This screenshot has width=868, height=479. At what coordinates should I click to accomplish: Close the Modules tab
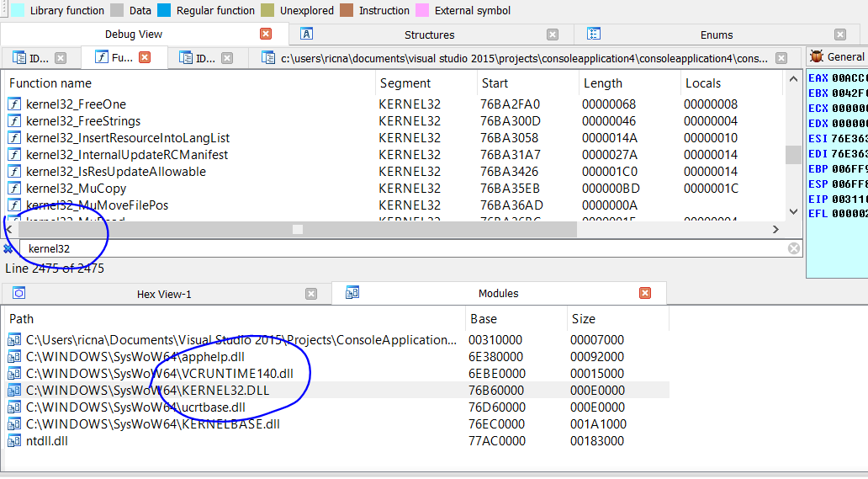click(x=645, y=294)
